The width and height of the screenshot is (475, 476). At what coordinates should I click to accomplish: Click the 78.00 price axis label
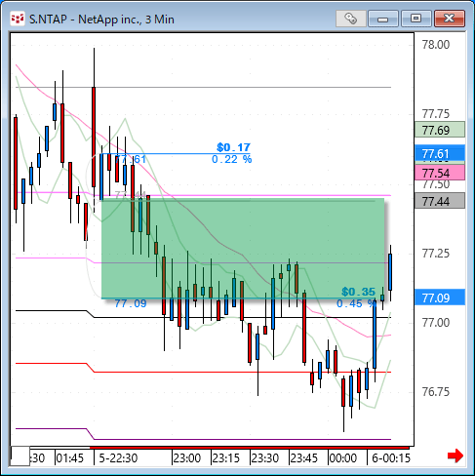tap(436, 45)
